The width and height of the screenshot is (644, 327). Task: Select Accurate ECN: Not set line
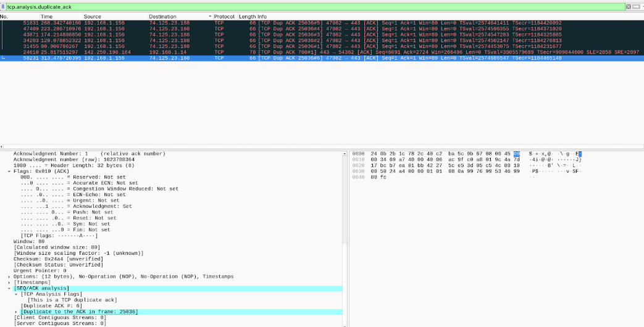pos(79,183)
